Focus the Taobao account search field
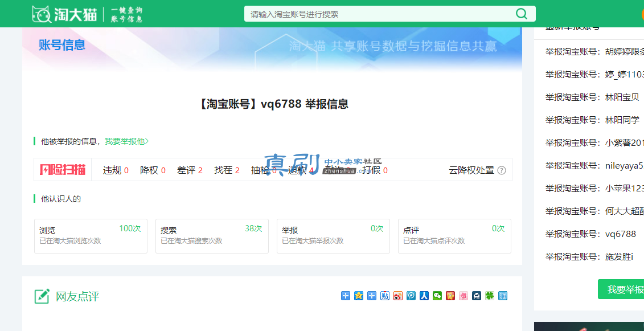Viewport: 644px width, 331px height. tap(390, 14)
